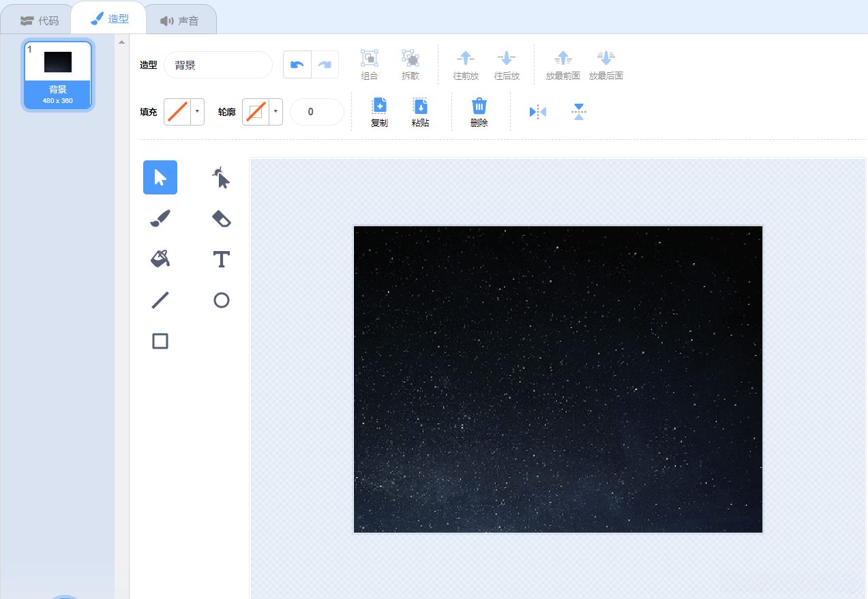The image size is (868, 599).
Task: Select the Rectangle tool
Action: tap(160, 341)
